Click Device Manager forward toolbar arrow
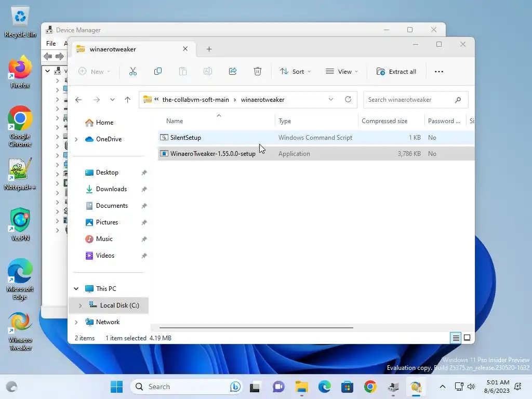 [x=60, y=56]
